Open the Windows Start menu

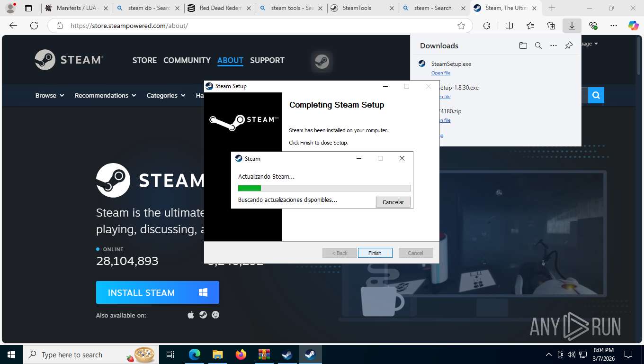[11, 355]
